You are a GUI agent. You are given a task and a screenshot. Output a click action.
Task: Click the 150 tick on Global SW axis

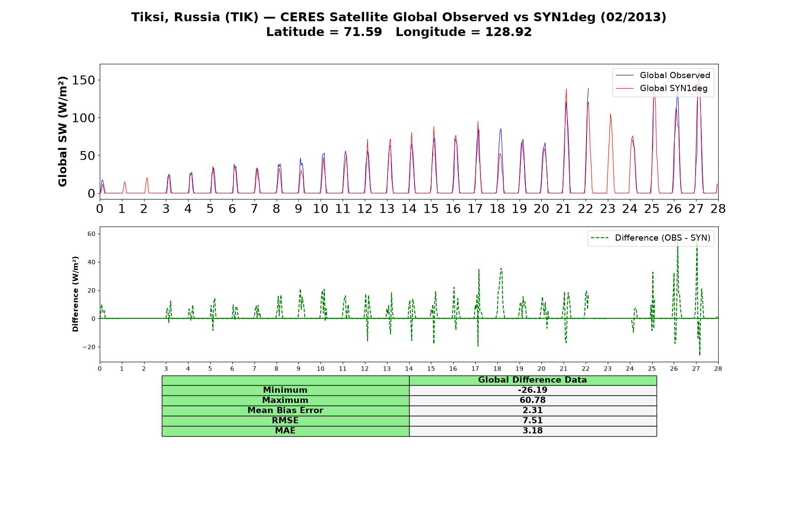tap(84, 80)
